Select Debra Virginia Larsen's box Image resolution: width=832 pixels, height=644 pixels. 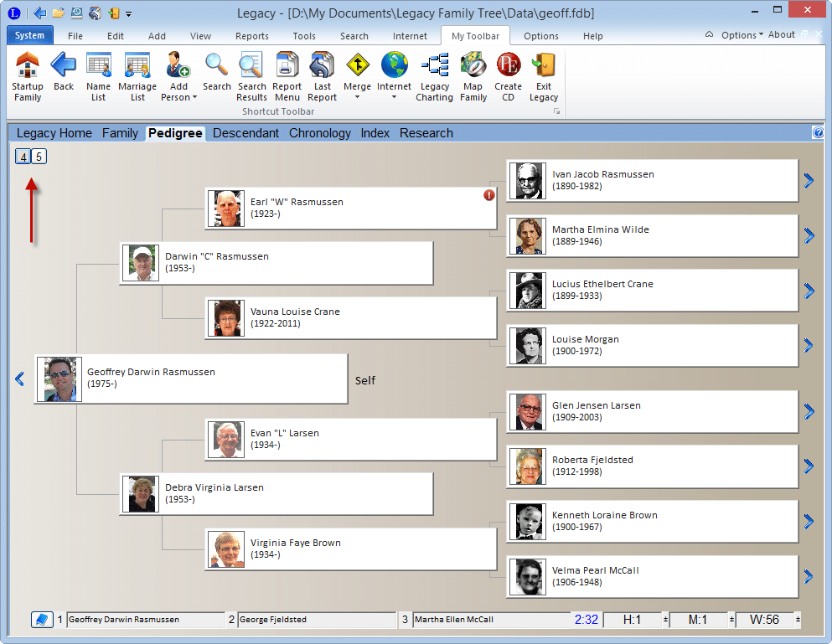coord(276,494)
